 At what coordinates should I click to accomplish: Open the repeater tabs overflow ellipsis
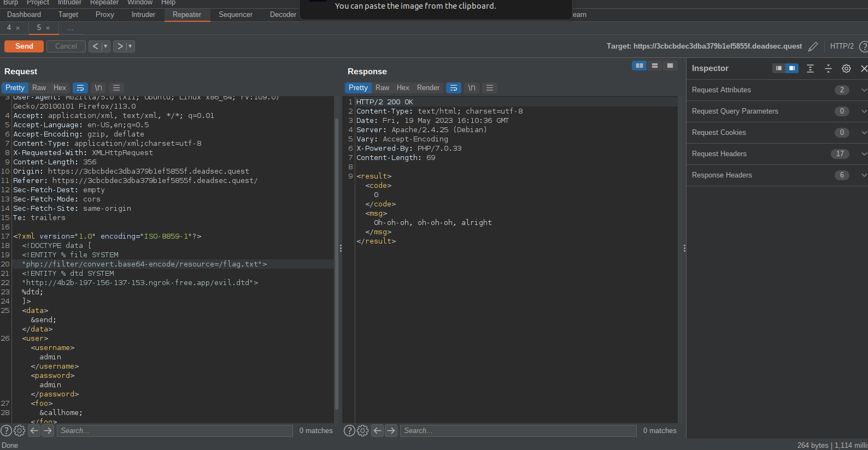click(x=71, y=28)
